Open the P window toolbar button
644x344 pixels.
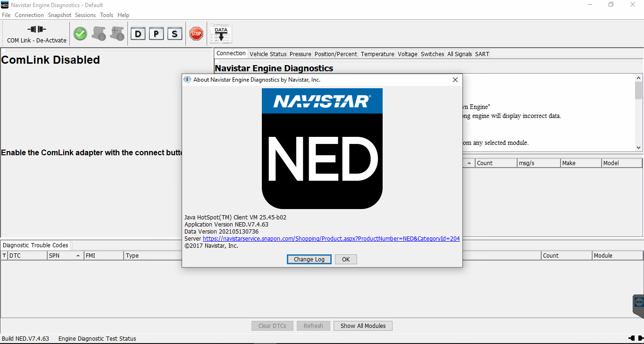click(156, 34)
